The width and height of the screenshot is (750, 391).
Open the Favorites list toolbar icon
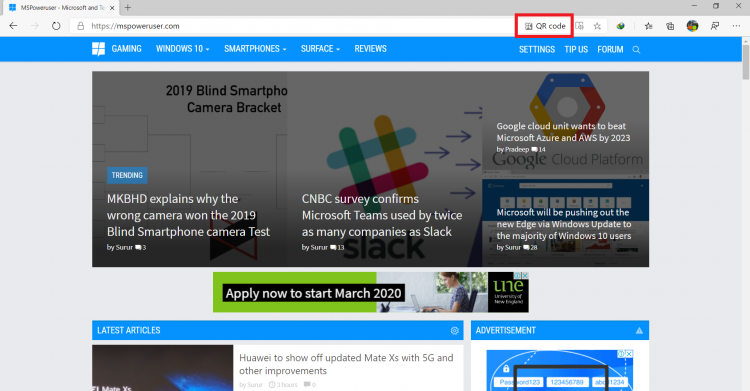(x=648, y=26)
